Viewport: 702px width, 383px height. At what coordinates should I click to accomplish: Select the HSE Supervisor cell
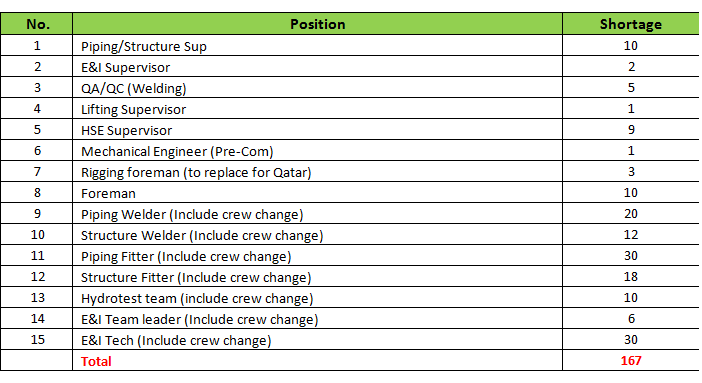(317, 130)
